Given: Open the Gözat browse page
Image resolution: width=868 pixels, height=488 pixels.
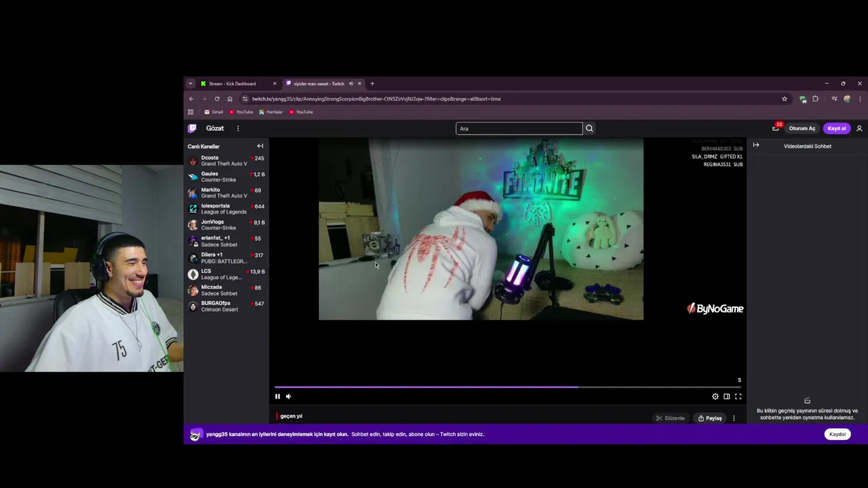Looking at the screenshot, I should pyautogui.click(x=215, y=128).
